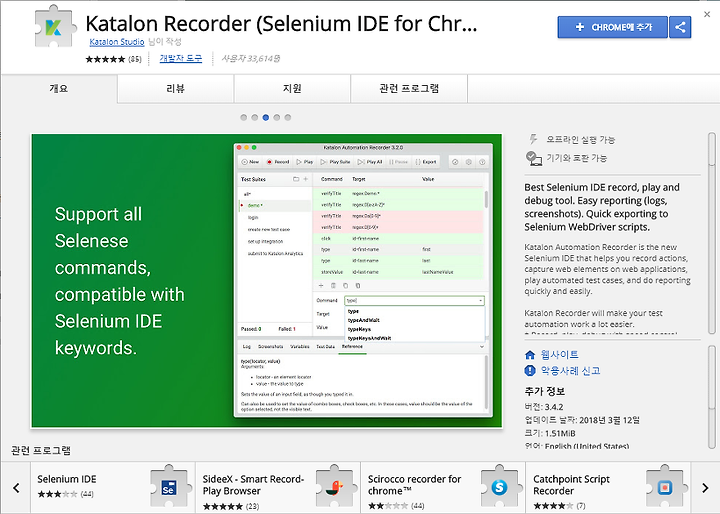Select the third active carousel dot
The height and width of the screenshot is (514, 720).
coord(266,118)
